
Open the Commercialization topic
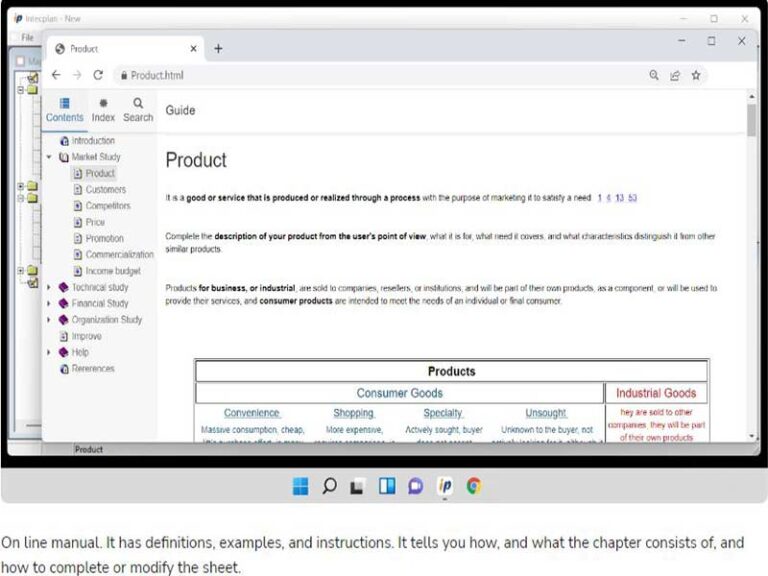click(120, 255)
